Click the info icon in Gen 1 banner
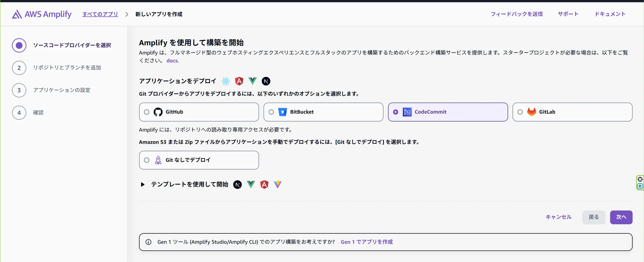 click(x=148, y=242)
